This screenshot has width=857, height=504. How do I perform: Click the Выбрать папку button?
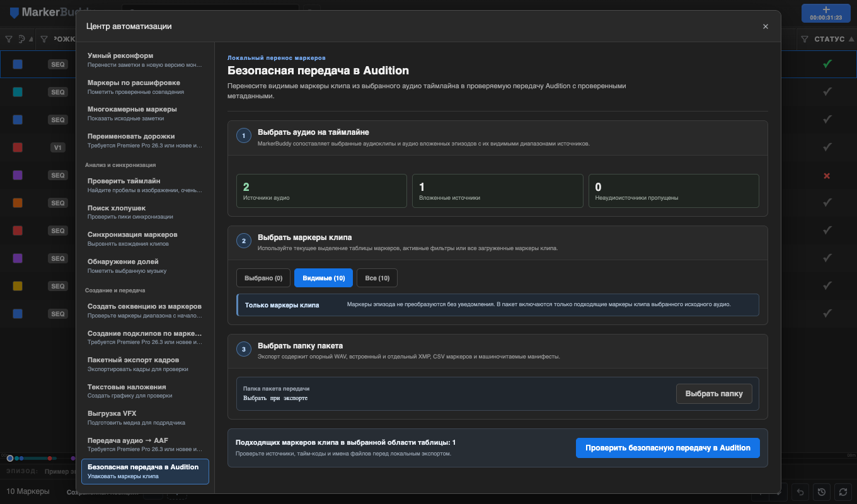click(714, 394)
